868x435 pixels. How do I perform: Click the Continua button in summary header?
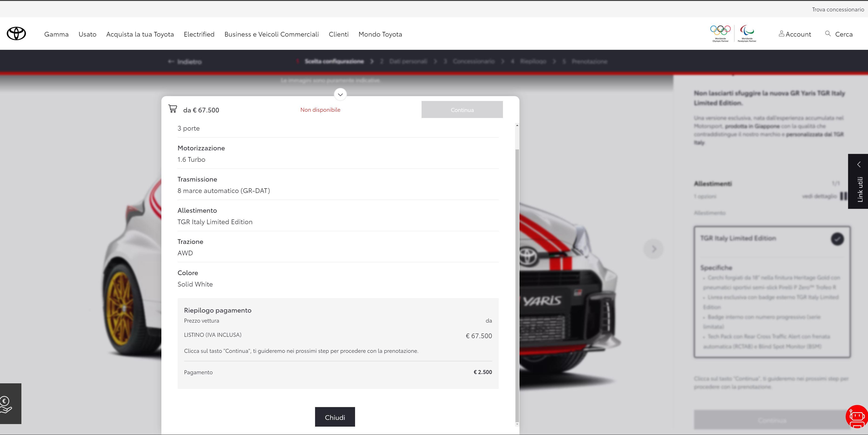tap(462, 110)
